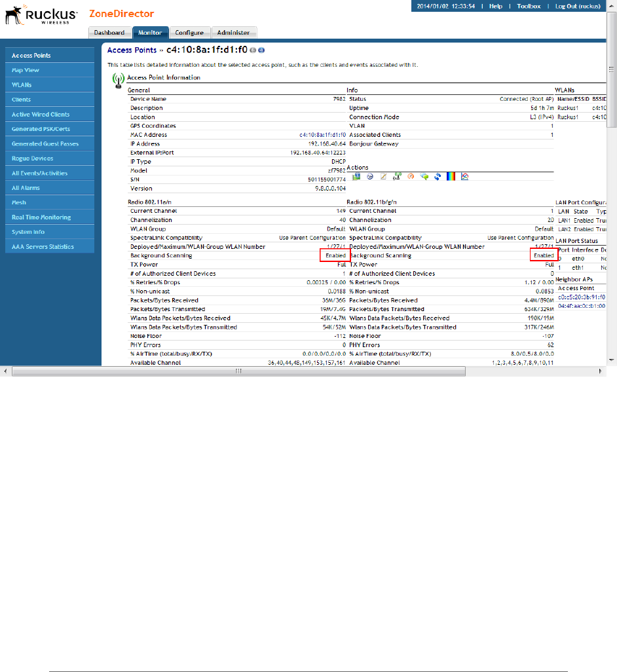Open All Events/Activities sidebar item
This screenshot has width=617, height=672.
(x=50, y=173)
